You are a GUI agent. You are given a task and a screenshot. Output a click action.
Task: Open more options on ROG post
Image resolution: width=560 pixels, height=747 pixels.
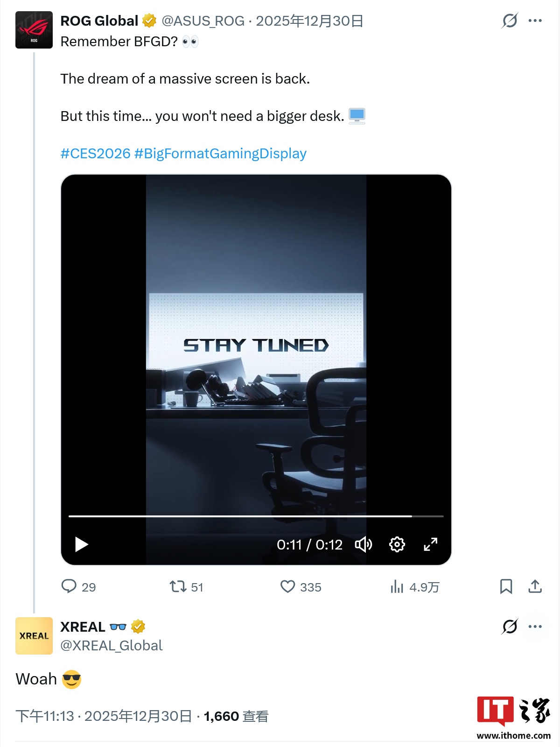point(535,21)
